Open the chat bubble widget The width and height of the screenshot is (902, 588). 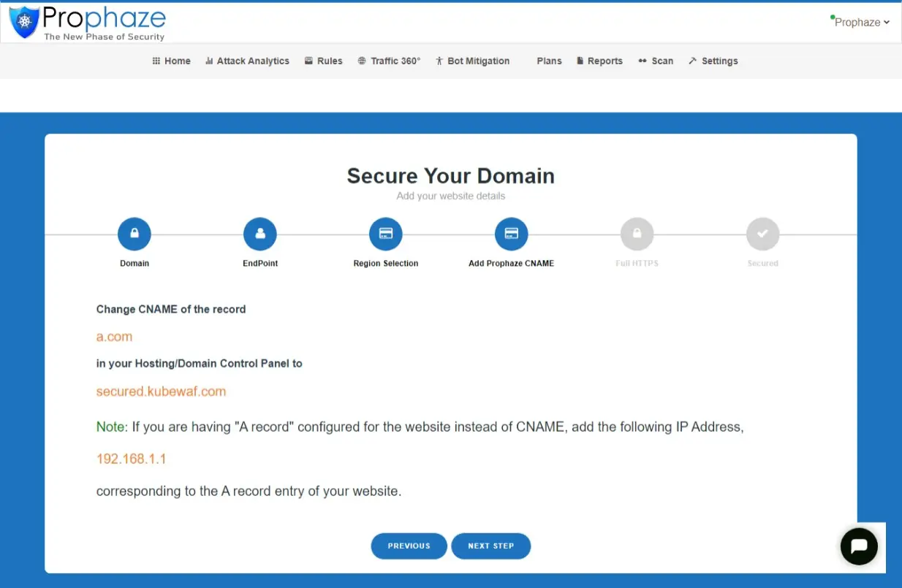[859, 546]
